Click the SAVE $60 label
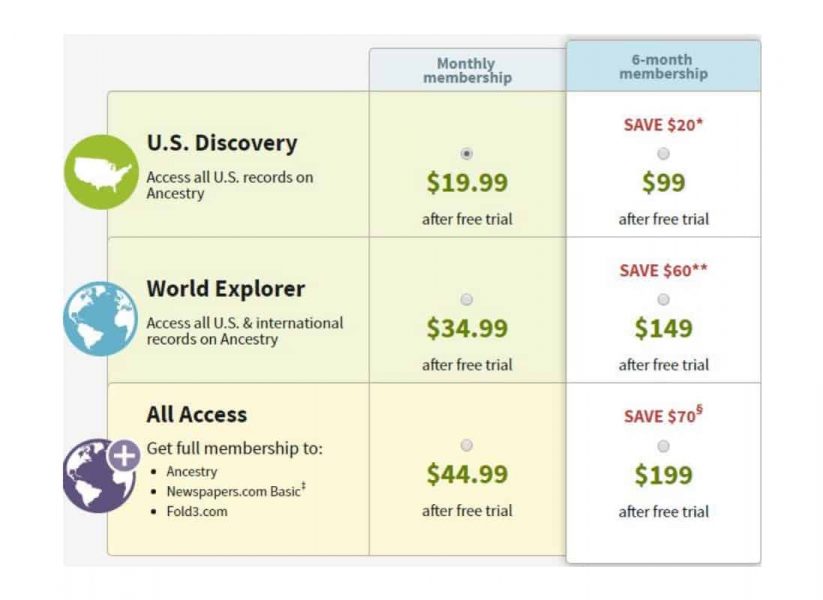This screenshot has height=600, width=823. 663,271
